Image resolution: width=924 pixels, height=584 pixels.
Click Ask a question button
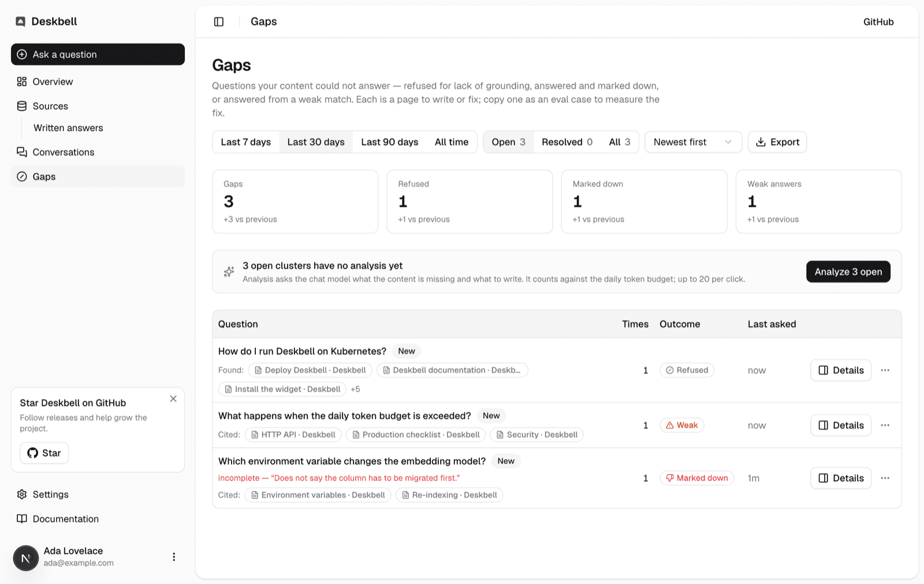(x=98, y=54)
